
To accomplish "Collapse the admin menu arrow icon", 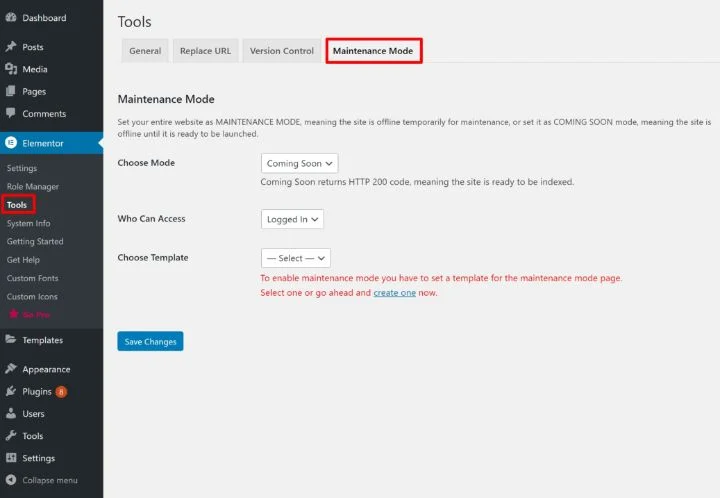I will pyautogui.click(x=11, y=480).
